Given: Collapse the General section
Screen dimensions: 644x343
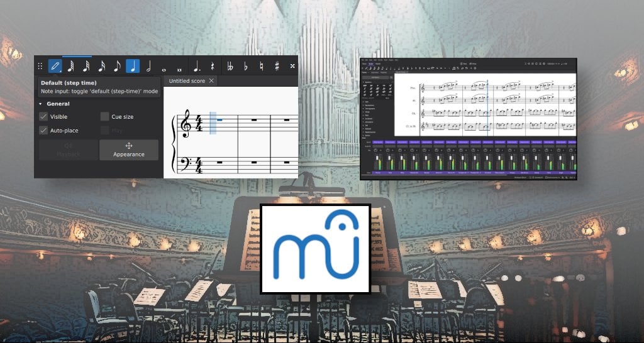Looking at the screenshot, I should click(40, 104).
